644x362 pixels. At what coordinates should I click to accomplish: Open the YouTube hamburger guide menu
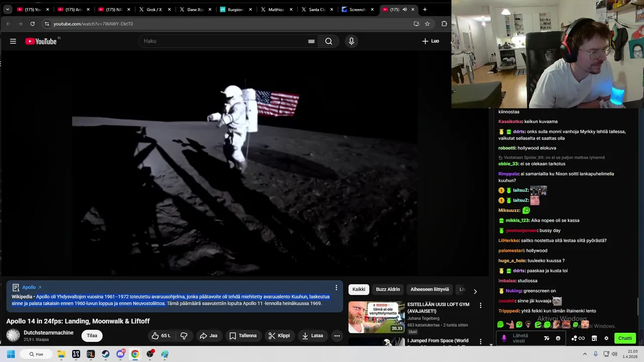[13, 41]
